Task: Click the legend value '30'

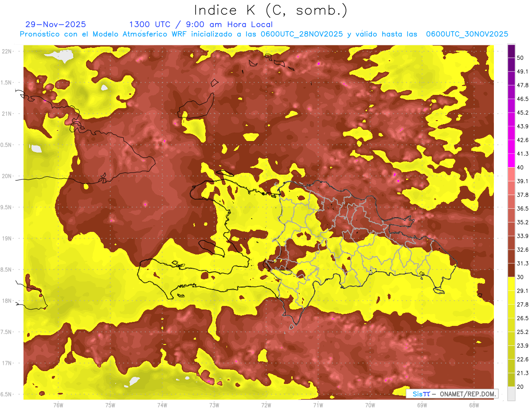Action: tap(520, 277)
